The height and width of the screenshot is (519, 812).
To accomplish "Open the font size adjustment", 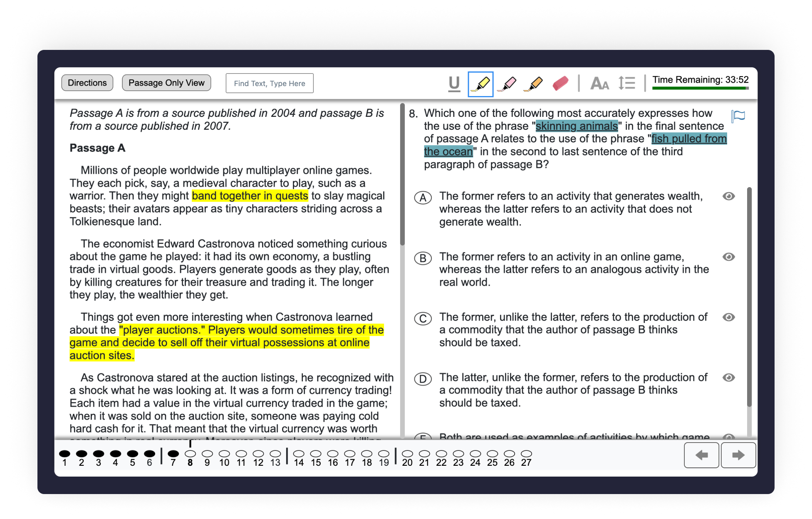I will tap(599, 84).
